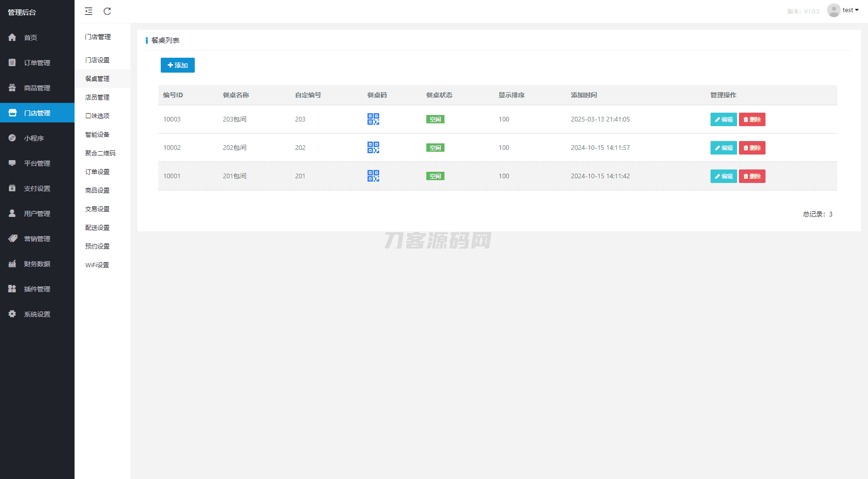This screenshot has width=868, height=479.
Task: Click 编辑 for the 201包间 row
Action: 723,176
